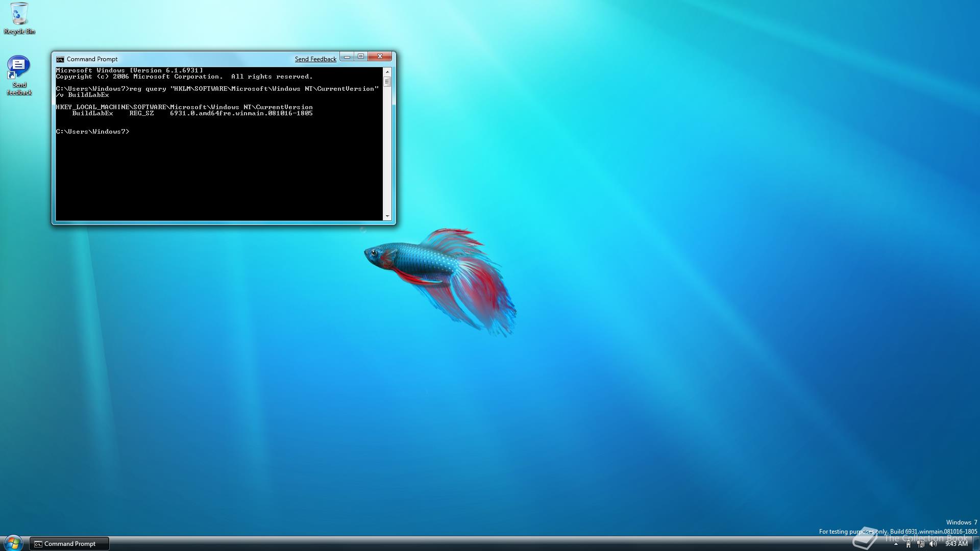980x551 pixels.
Task: Click the Send Feedback link in title bar
Action: click(315, 59)
